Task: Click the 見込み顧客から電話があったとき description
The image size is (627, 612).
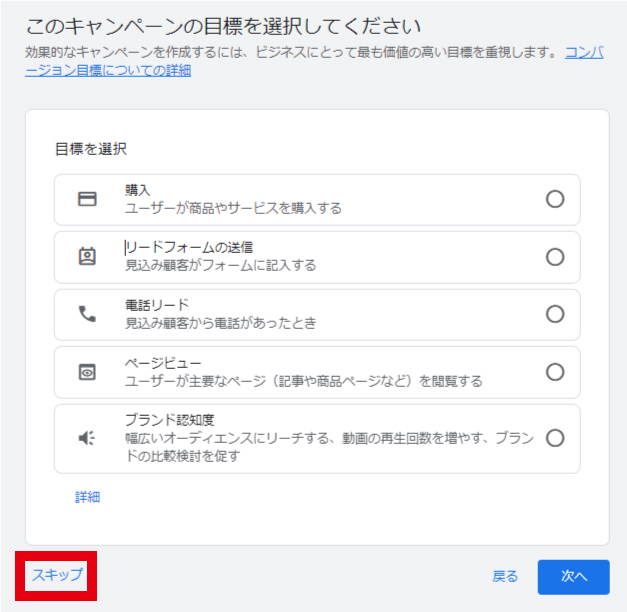Action: click(x=220, y=323)
